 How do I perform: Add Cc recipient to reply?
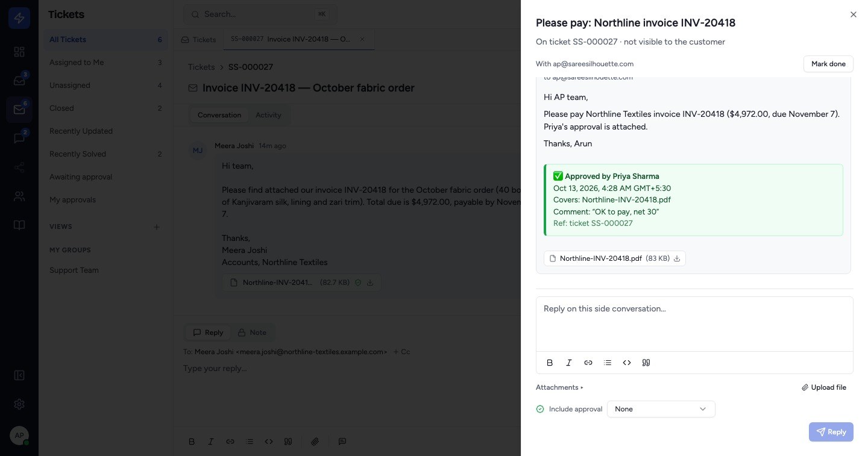[401, 352]
